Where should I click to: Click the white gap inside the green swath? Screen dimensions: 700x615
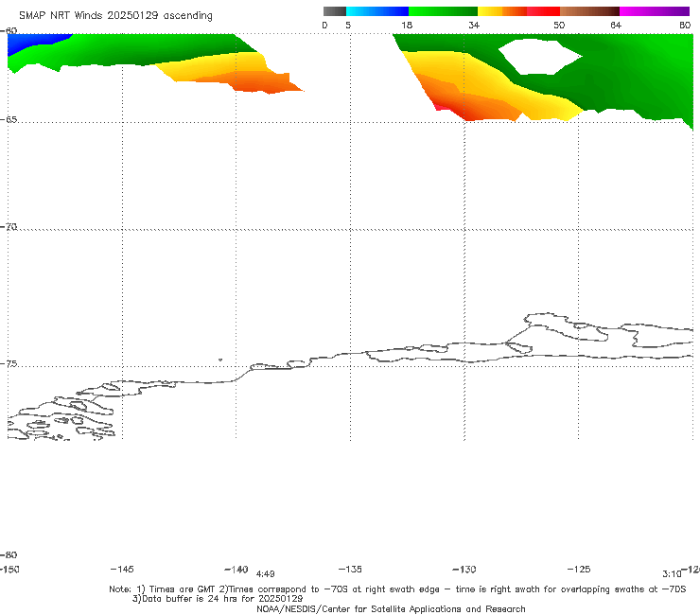(x=539, y=56)
